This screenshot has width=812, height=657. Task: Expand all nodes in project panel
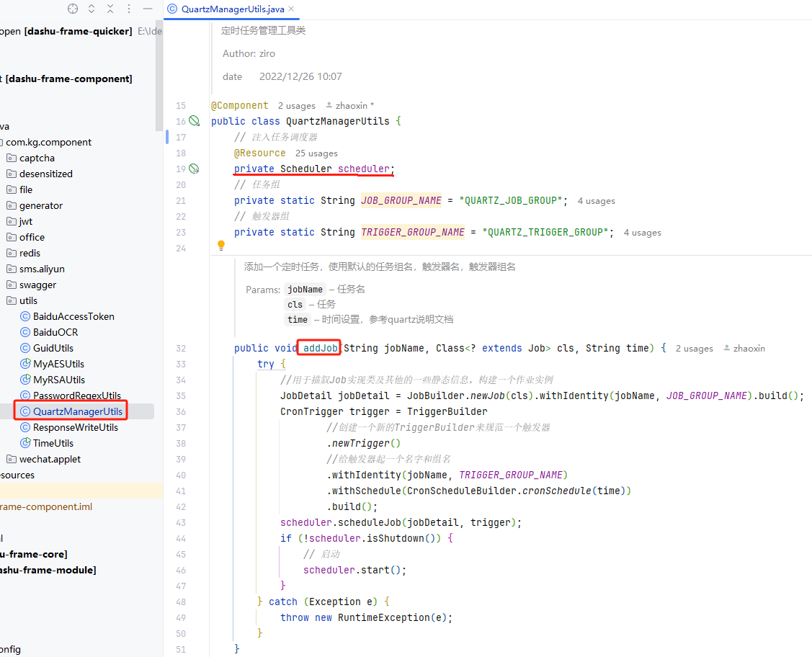[x=92, y=9]
